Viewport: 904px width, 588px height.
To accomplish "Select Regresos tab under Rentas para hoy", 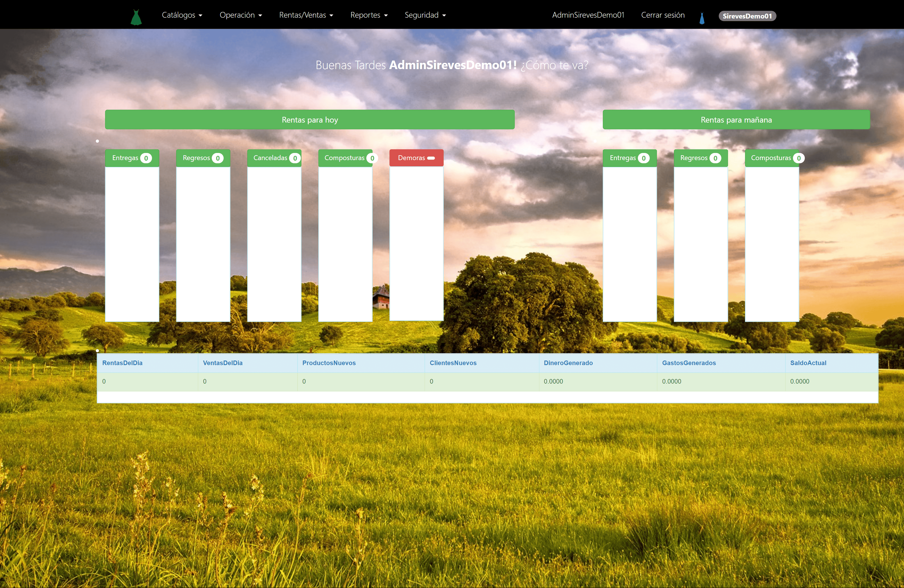I will (x=203, y=158).
